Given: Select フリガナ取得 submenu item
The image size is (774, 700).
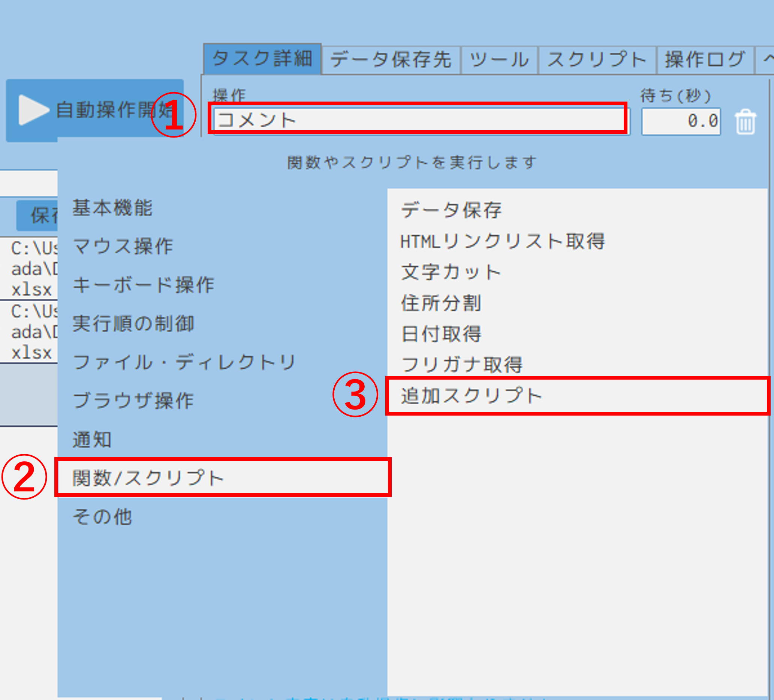Looking at the screenshot, I should click(x=461, y=365).
